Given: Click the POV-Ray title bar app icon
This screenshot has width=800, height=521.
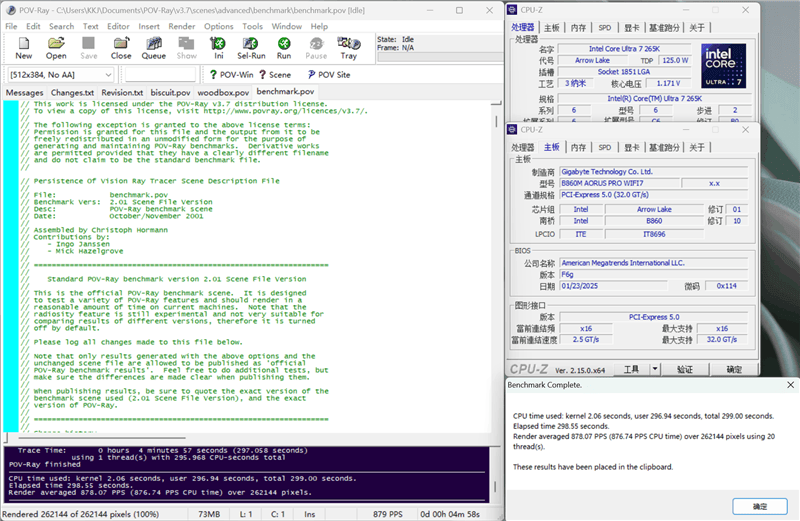Looking at the screenshot, I should 11,10.
